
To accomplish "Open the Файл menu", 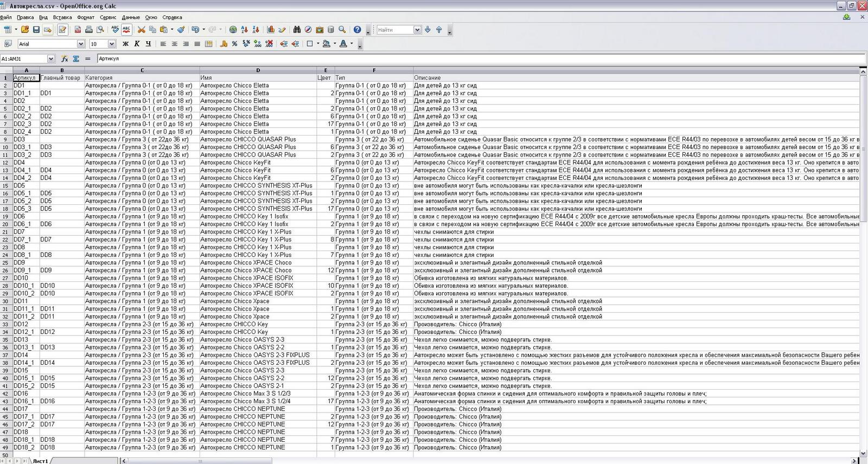I will [6, 17].
